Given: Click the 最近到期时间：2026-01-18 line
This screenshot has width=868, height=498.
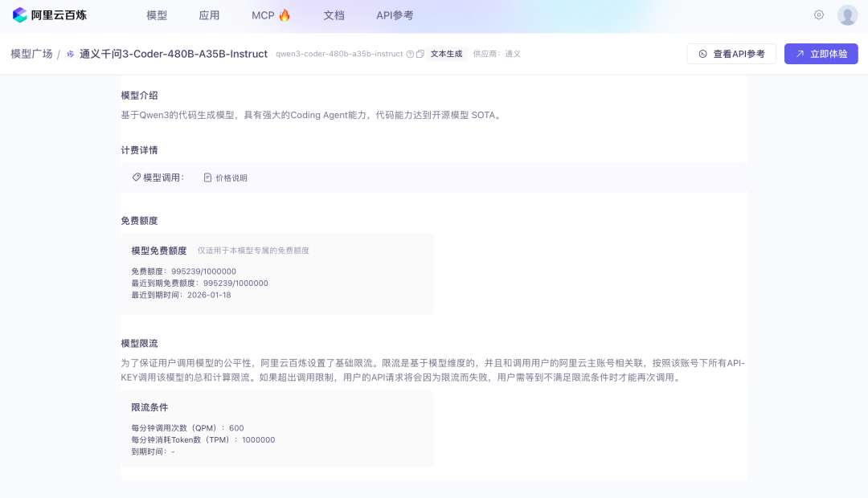Looking at the screenshot, I should [181, 295].
